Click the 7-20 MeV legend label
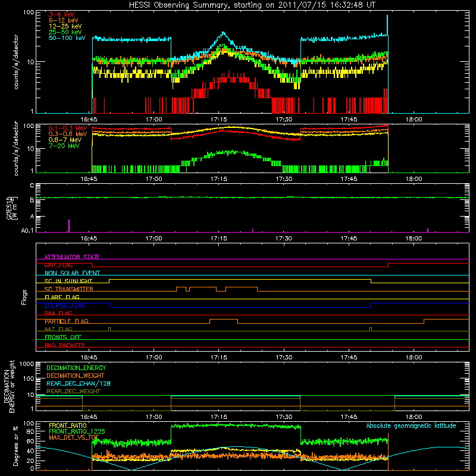Screen dimensions: 476x476 click(x=64, y=146)
